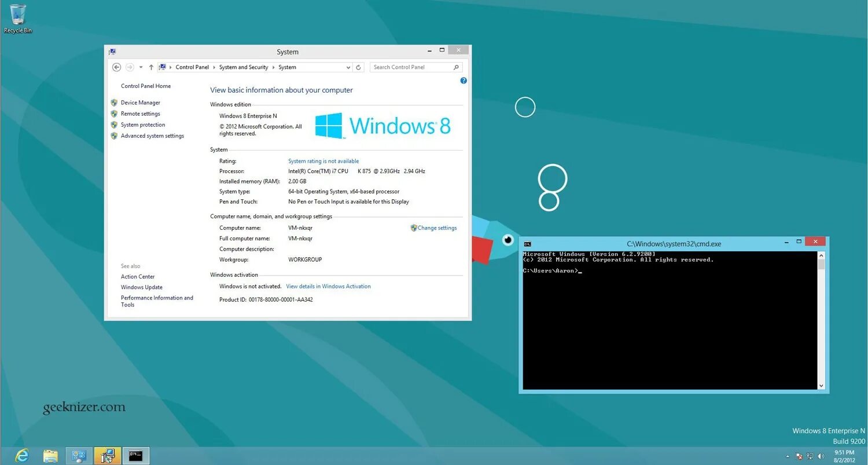Open File Explorer from the taskbar
Image resolution: width=868 pixels, height=465 pixels.
[x=50, y=456]
